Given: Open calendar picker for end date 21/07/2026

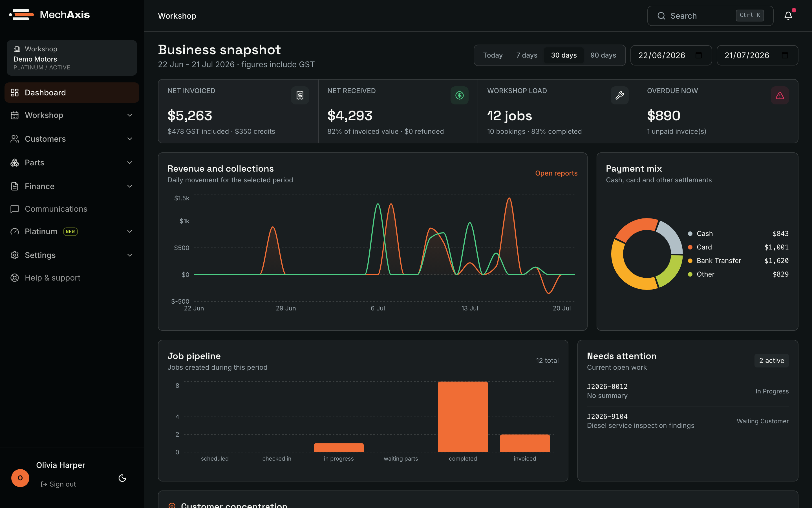Looking at the screenshot, I should coord(785,55).
